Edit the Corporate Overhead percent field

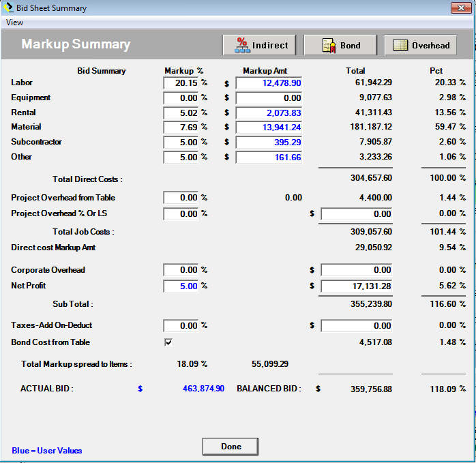[181, 269]
